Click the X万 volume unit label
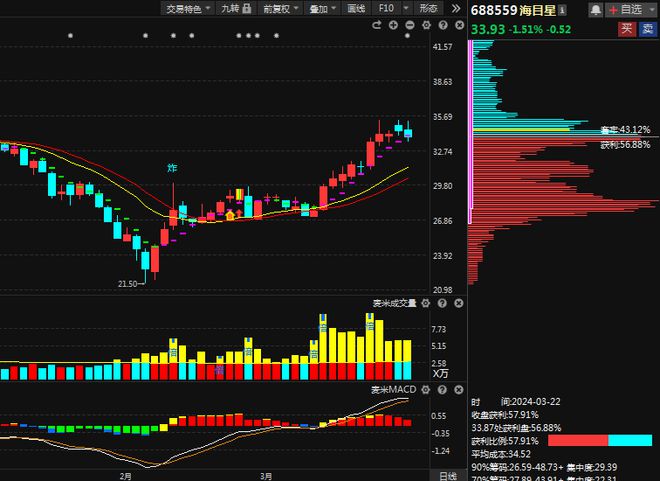Screen dimensions: 660x481 (x=440, y=373)
